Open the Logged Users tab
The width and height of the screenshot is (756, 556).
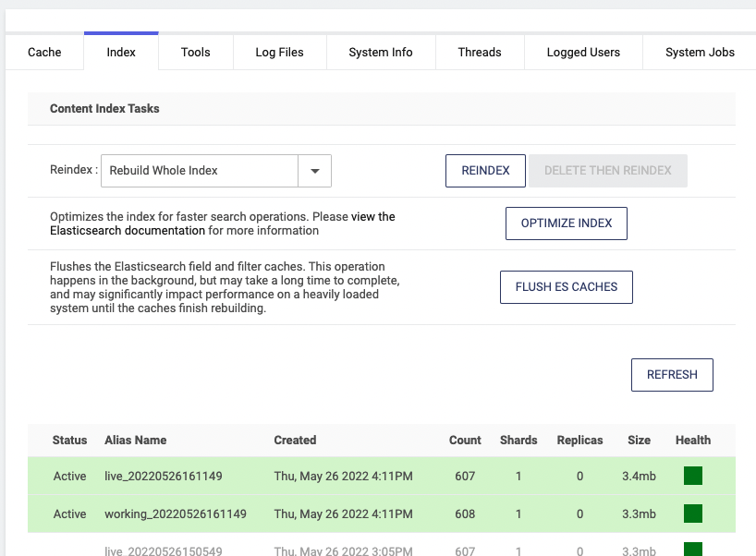tap(583, 53)
